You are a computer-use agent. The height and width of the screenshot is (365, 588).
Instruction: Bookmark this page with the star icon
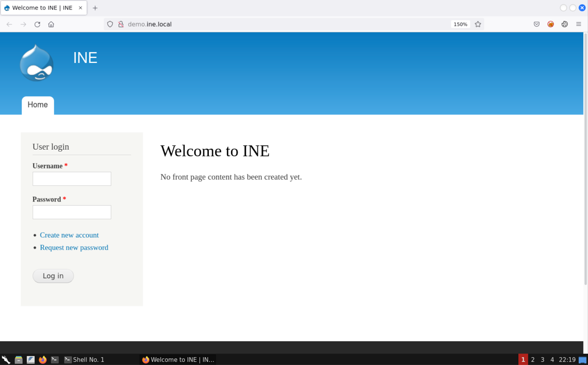(x=478, y=24)
